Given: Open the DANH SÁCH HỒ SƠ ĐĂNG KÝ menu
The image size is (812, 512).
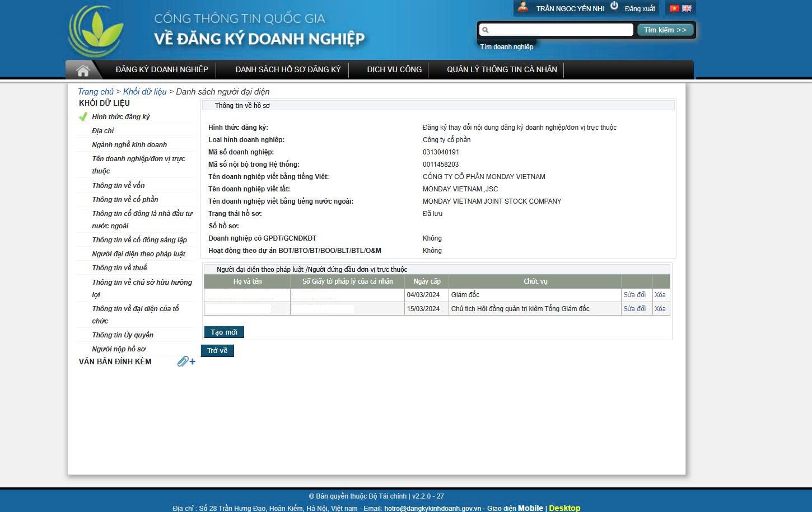Looking at the screenshot, I should click(x=288, y=69).
